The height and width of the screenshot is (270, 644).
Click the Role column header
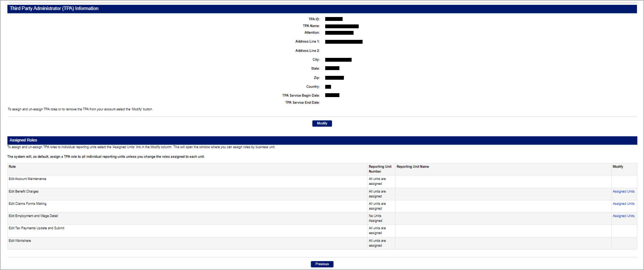(12, 167)
